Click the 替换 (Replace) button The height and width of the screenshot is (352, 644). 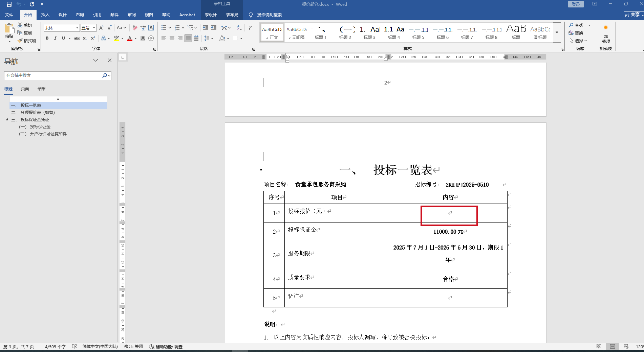(576, 33)
